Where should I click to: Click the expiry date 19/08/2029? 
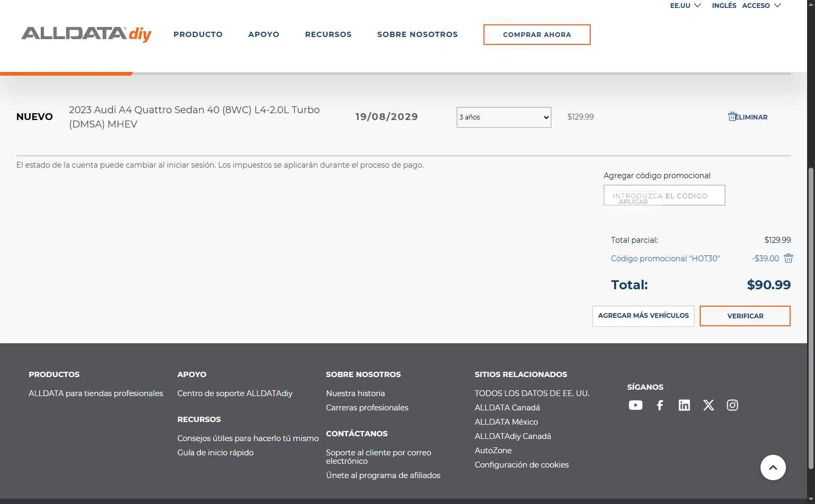pos(387,117)
